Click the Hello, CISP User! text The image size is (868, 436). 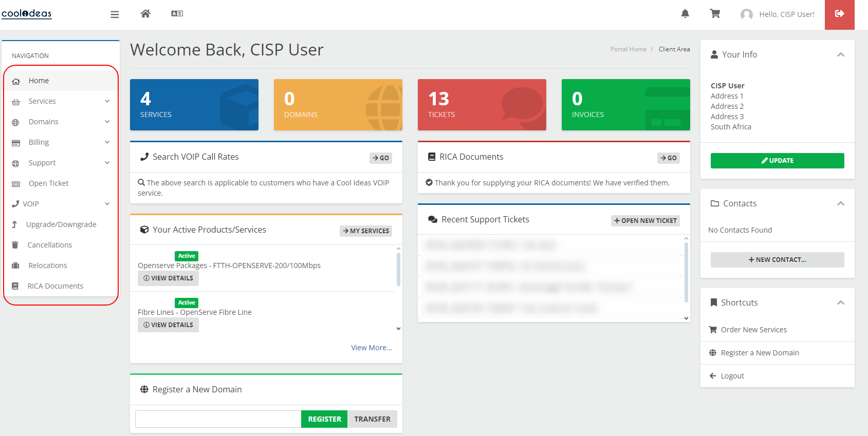[x=787, y=14]
